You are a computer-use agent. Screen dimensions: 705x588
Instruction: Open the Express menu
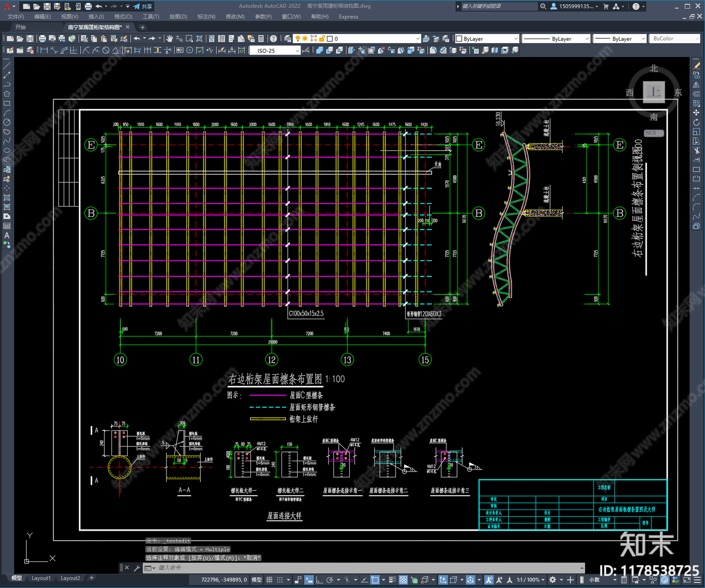(x=349, y=17)
